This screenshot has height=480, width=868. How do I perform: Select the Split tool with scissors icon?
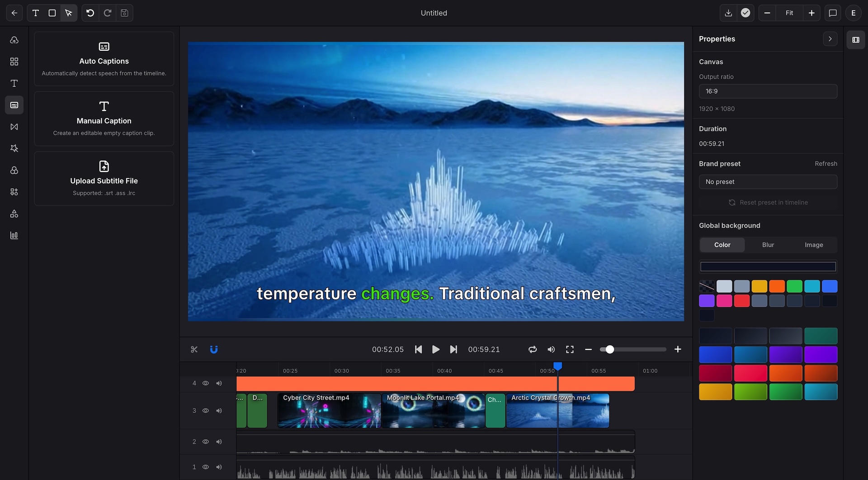pos(194,349)
